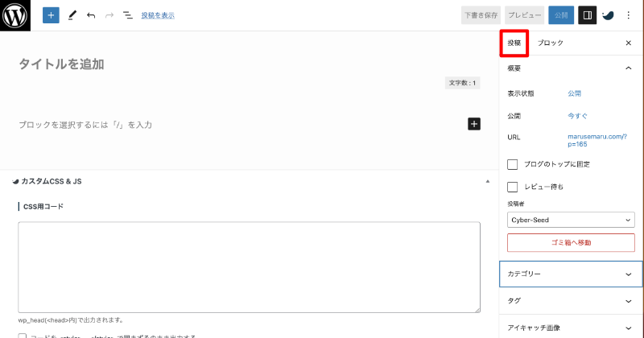644x338 pixels.
Task: Open the block inserter plus button
Action: click(51, 15)
